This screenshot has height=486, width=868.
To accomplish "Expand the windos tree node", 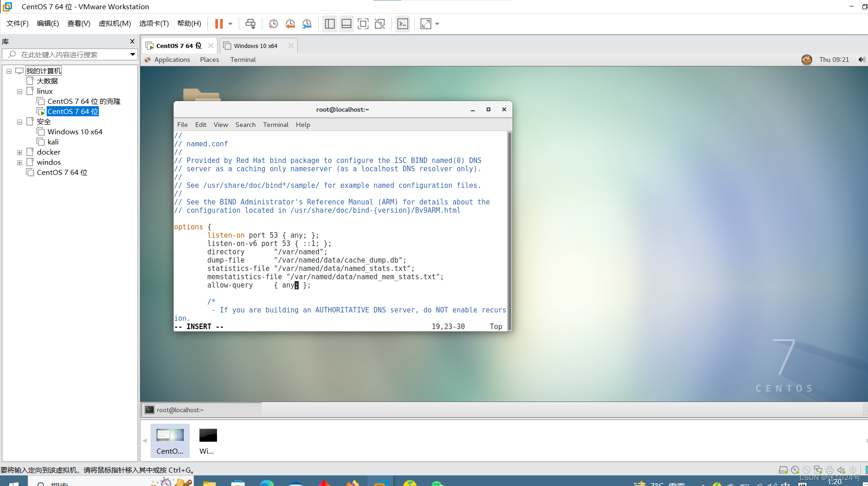I will coord(19,162).
